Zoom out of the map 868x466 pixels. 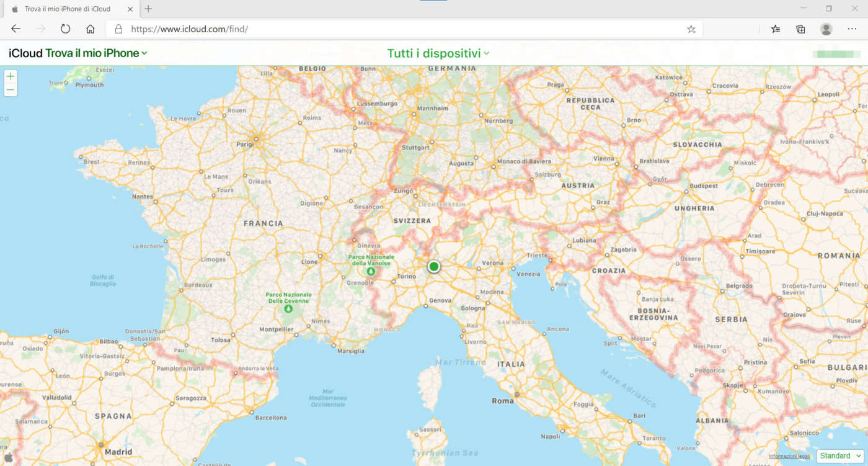[10, 90]
